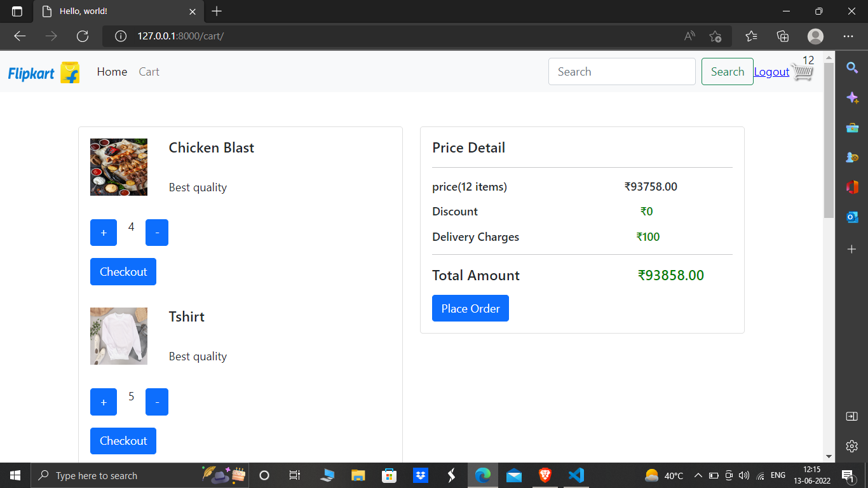The image size is (868, 488).
Task: Click the Place Order button
Action: point(470,308)
